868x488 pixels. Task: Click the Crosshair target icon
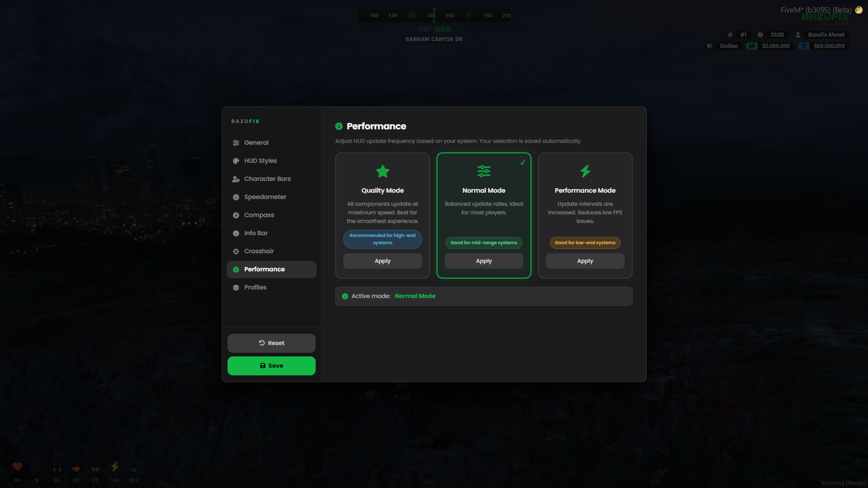[x=236, y=251]
